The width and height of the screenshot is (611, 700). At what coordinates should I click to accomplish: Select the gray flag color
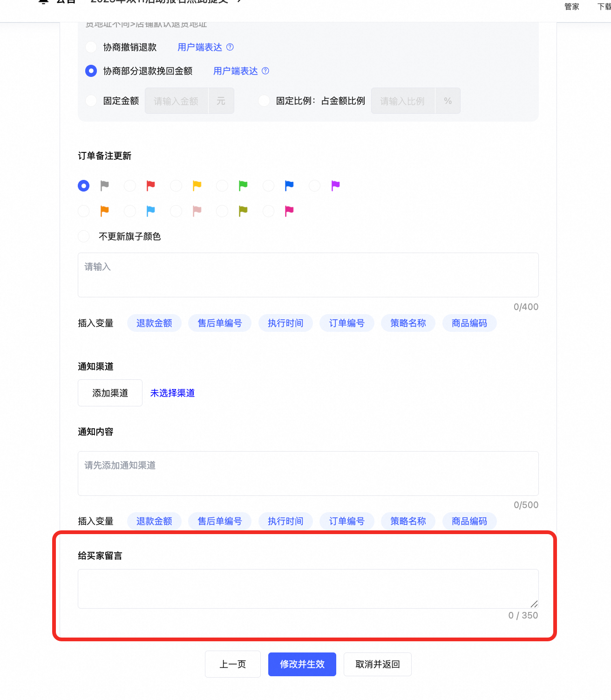click(83, 185)
